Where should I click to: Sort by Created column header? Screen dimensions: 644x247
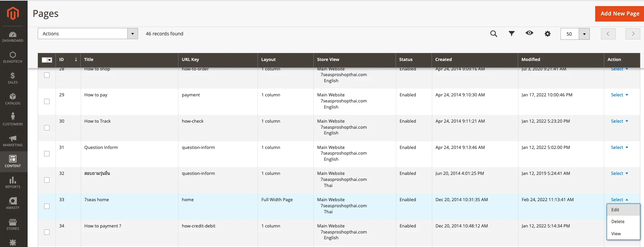point(475,60)
